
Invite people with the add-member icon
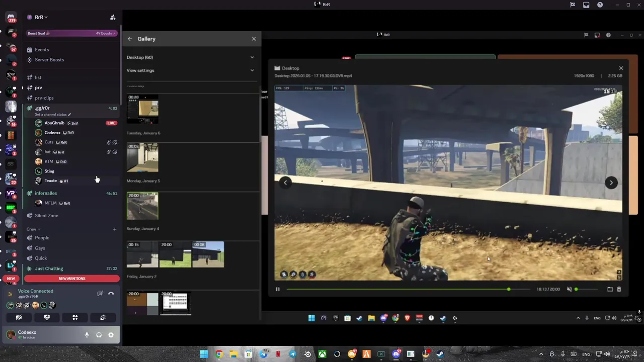pyautogui.click(x=113, y=17)
